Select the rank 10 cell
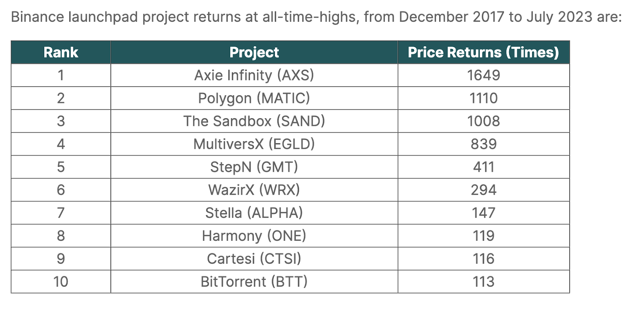Image resolution: width=644 pixels, height=310 pixels. (61, 281)
